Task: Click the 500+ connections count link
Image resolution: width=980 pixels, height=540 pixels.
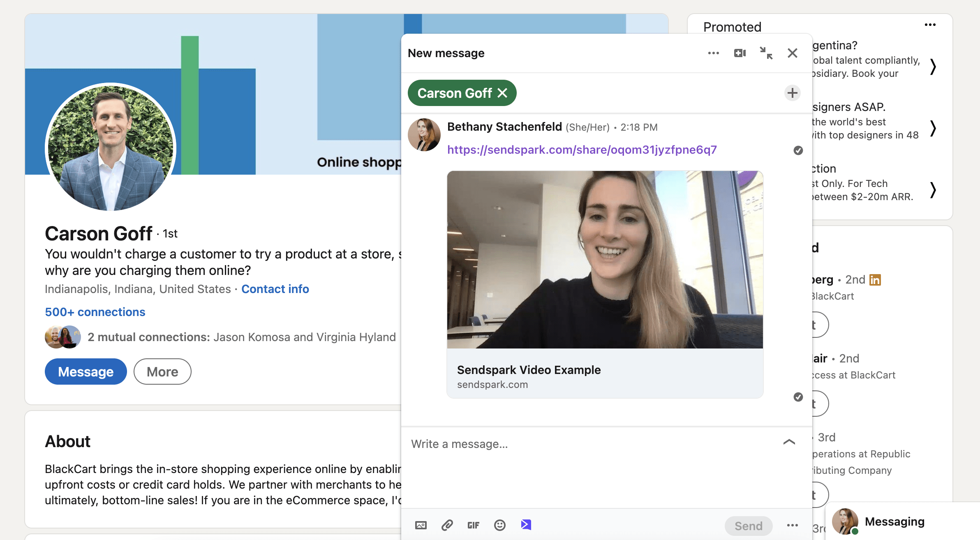Action: tap(95, 311)
